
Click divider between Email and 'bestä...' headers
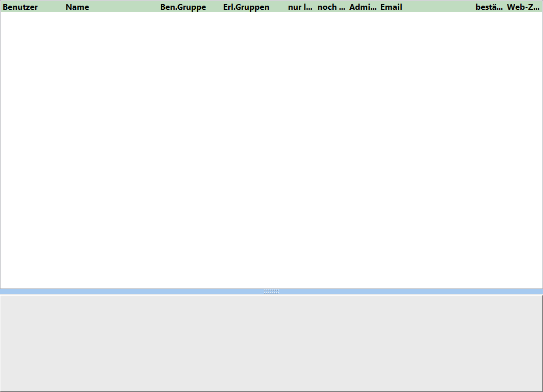point(473,7)
